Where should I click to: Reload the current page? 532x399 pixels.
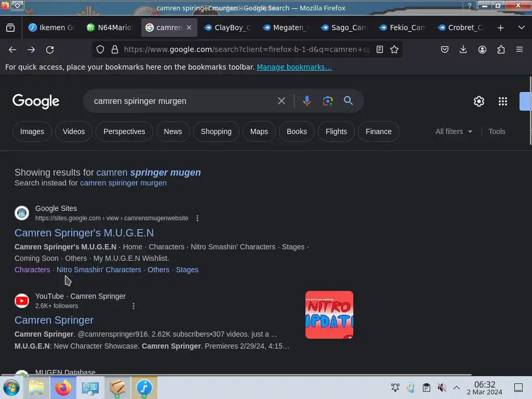click(50, 49)
